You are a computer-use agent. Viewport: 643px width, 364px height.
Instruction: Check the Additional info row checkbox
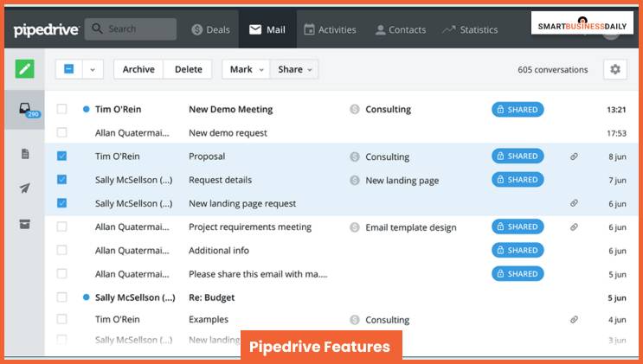coord(61,250)
